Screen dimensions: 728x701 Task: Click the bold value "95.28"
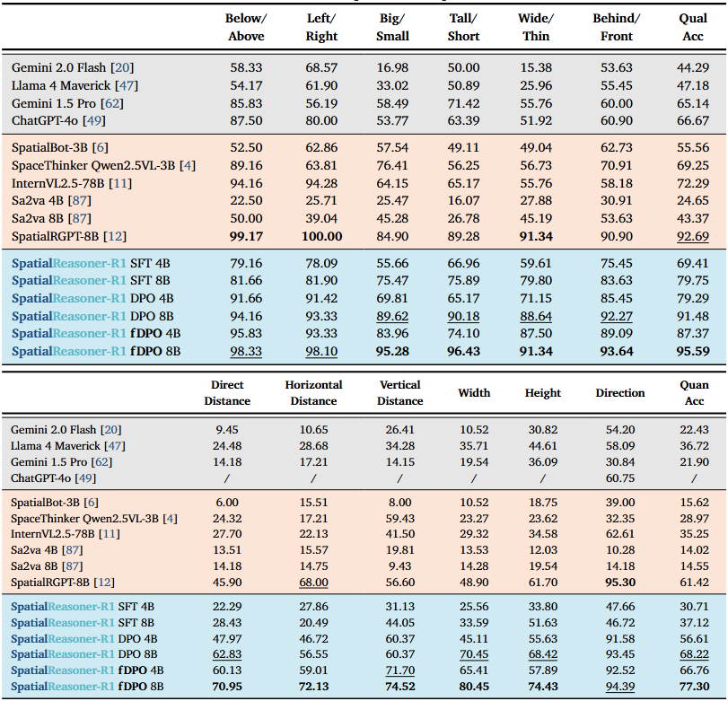[x=392, y=352]
